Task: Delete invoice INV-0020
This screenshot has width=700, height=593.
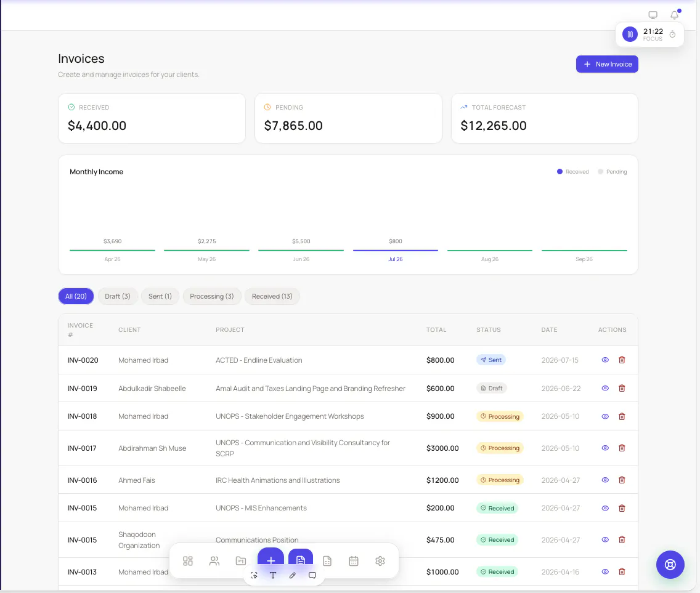Action: pyautogui.click(x=621, y=360)
